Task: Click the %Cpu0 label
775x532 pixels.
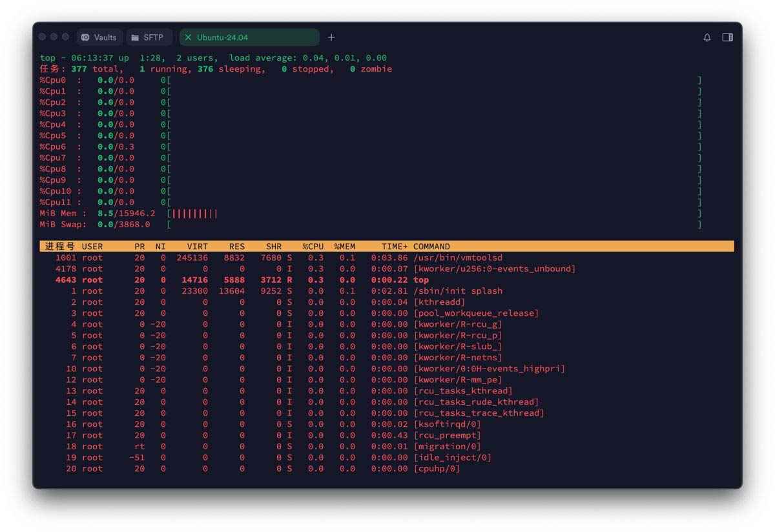Action: pyautogui.click(x=53, y=80)
